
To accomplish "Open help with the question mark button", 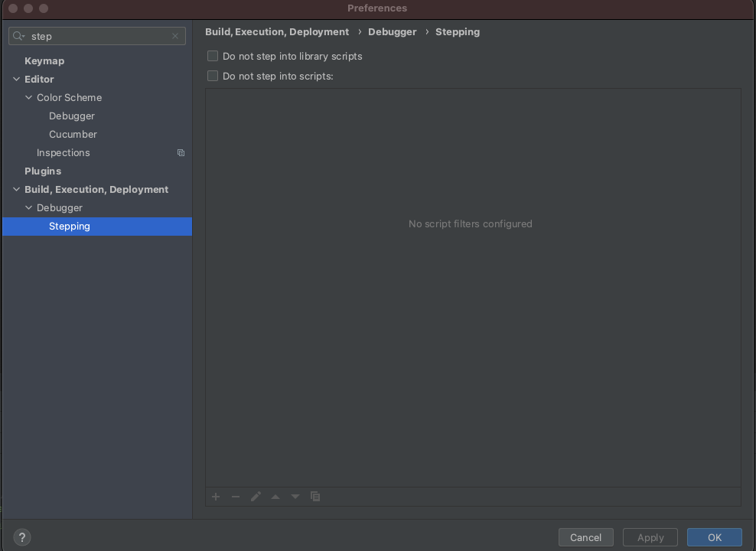I will 22,537.
